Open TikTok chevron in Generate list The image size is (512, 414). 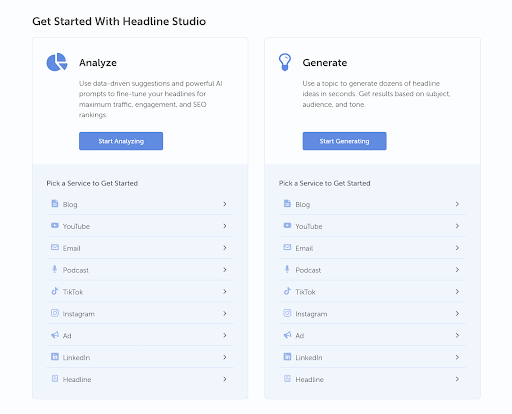coord(457,292)
